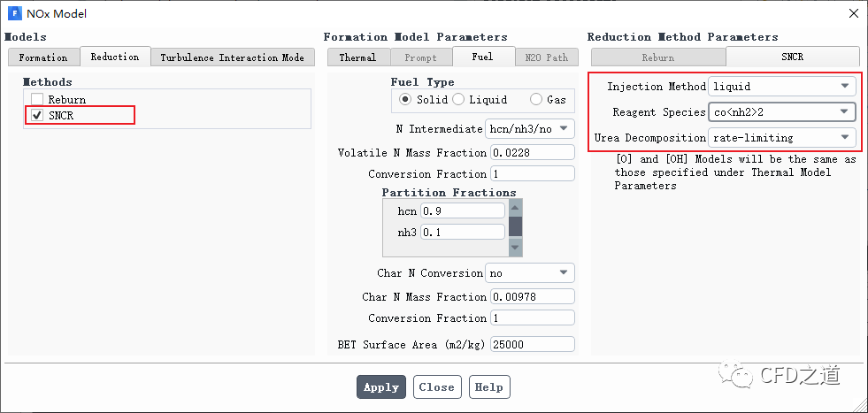
Task: Select the Solid fuel type
Action: tap(405, 100)
